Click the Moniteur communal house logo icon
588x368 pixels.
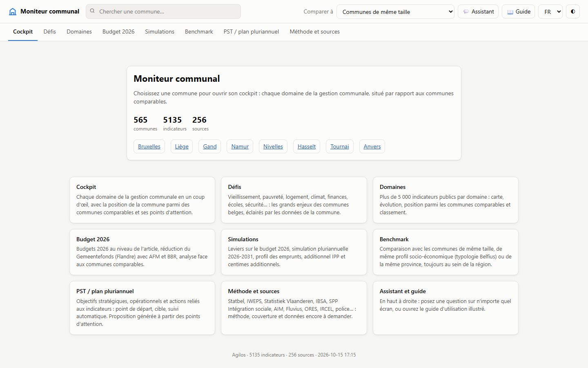pos(13,11)
